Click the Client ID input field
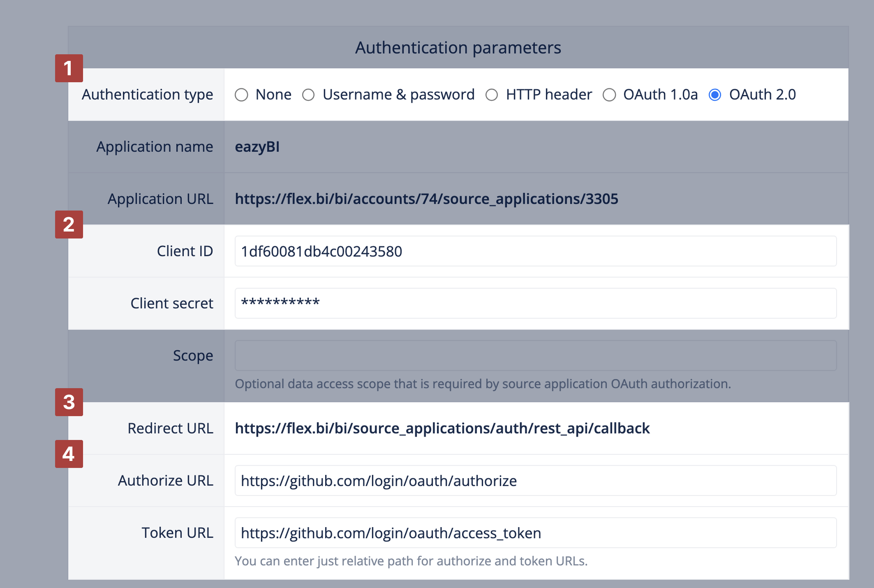Viewport: 874px width, 588px height. click(x=534, y=251)
